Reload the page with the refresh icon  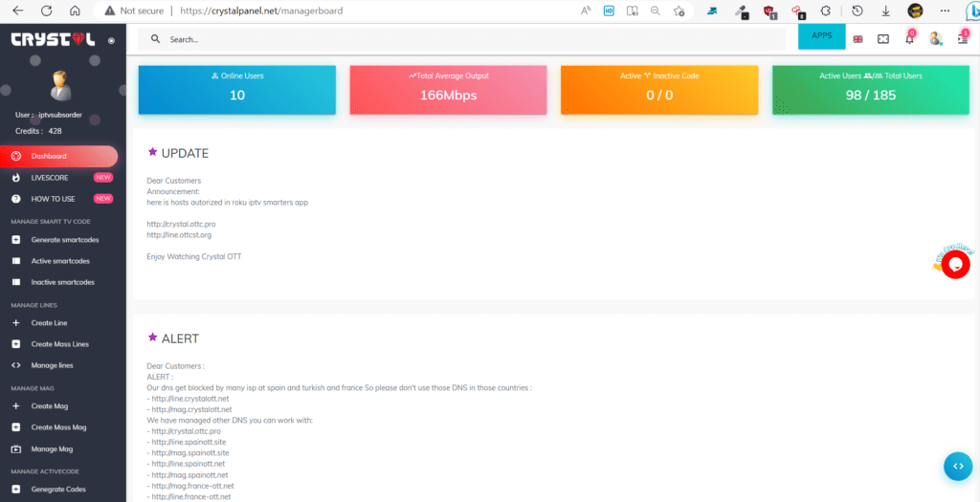coord(46,11)
